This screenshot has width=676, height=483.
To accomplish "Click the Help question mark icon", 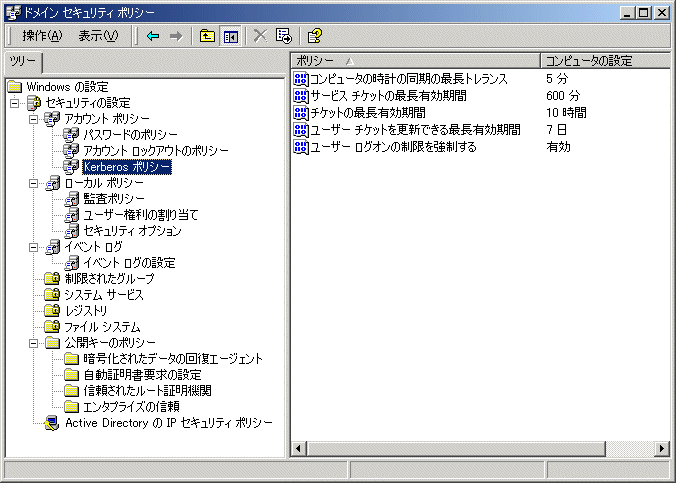I will (315, 36).
